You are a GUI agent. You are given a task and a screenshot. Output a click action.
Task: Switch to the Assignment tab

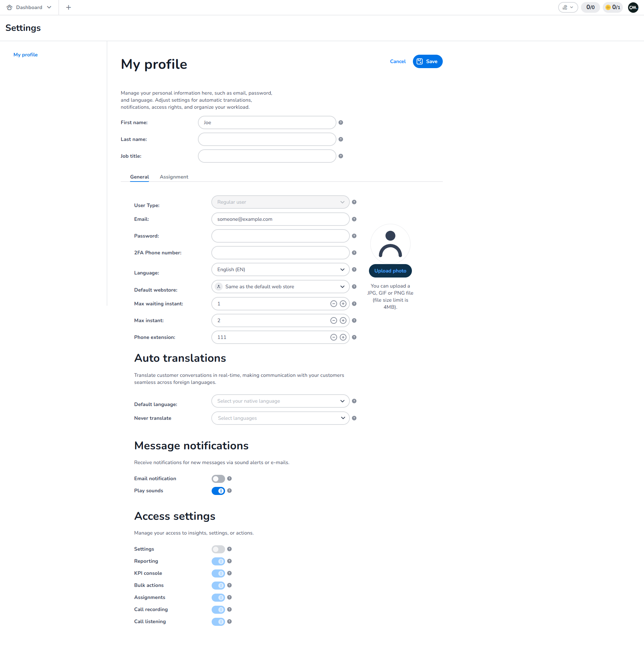[x=174, y=177]
